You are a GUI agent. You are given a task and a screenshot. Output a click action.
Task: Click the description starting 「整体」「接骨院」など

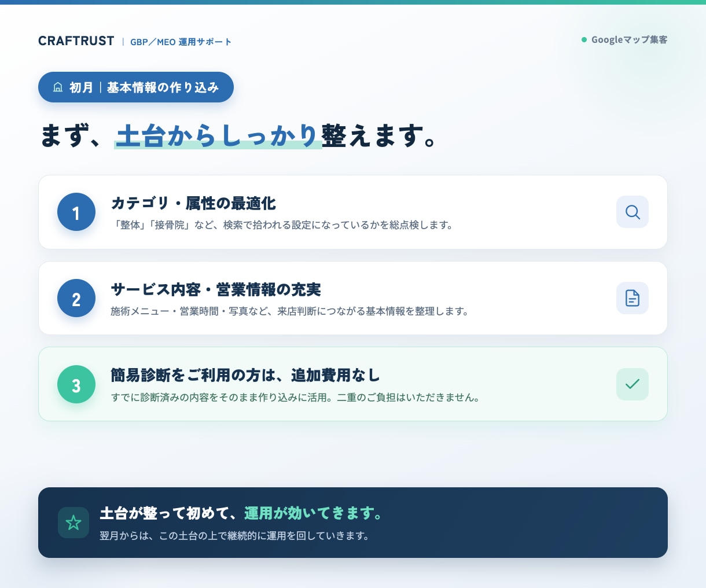(284, 225)
